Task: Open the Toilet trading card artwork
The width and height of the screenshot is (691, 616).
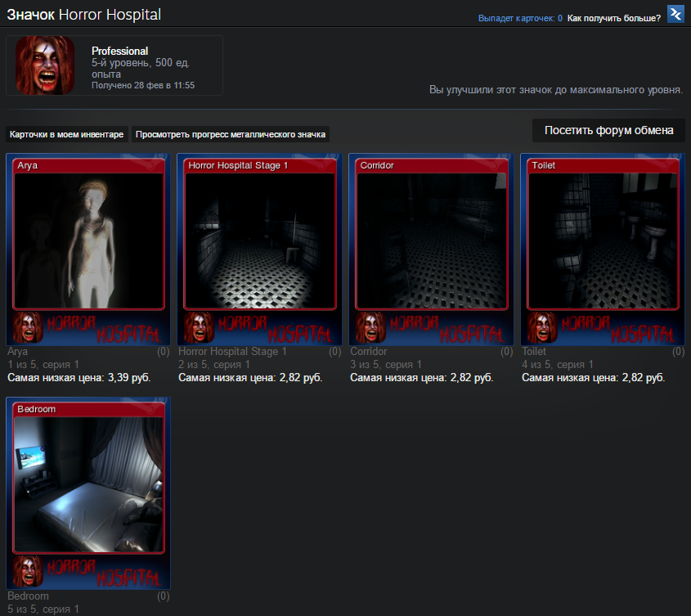Action: pos(604,241)
